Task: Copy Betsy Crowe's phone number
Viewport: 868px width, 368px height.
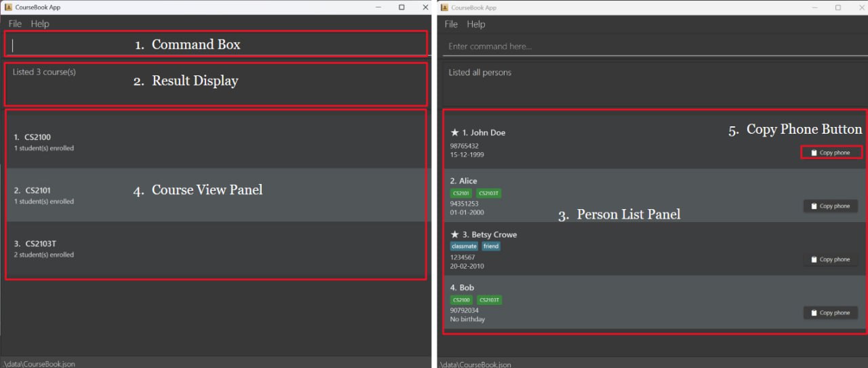Action: 831,259
